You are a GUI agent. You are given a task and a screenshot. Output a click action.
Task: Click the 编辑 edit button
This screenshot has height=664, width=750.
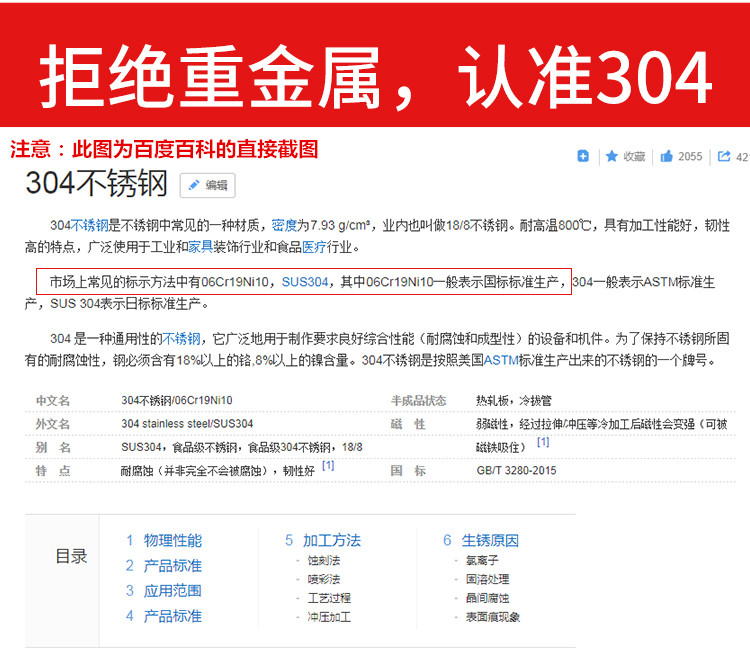208,185
